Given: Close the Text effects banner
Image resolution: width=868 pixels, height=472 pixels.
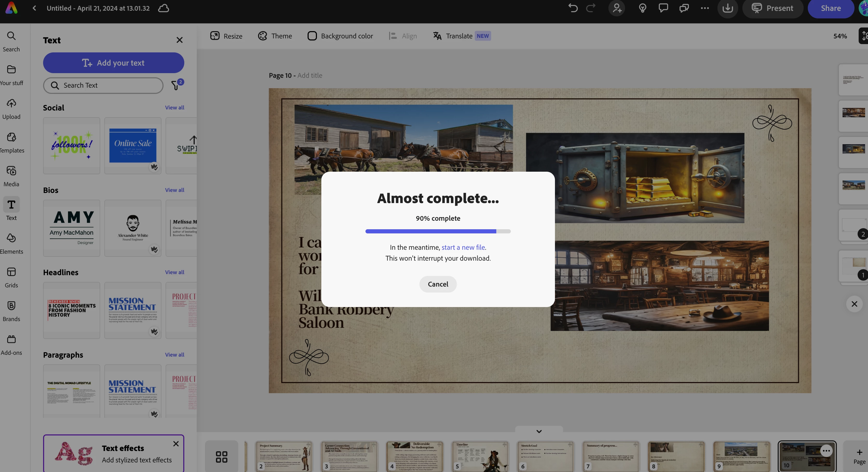Looking at the screenshot, I should [x=176, y=444].
